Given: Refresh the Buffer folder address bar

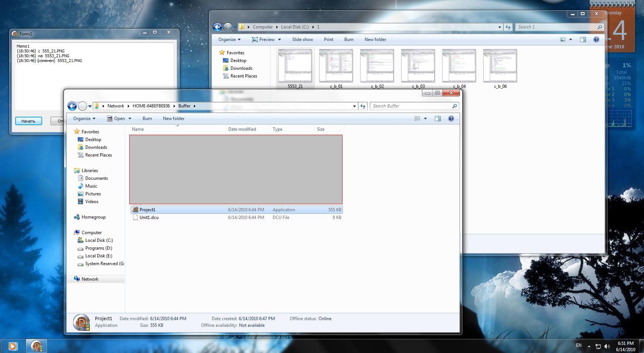Looking at the screenshot, I should pyautogui.click(x=363, y=106).
